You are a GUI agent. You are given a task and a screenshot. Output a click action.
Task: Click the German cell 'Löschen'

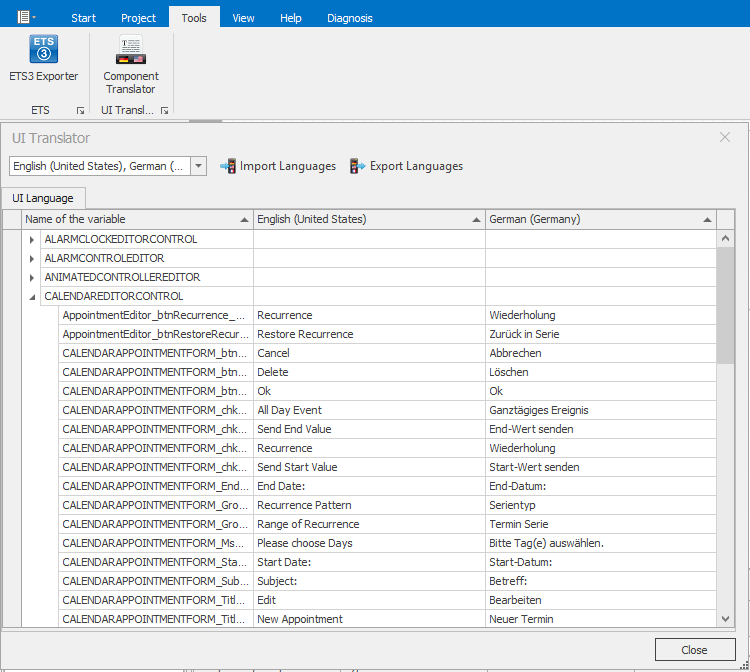tap(601, 372)
